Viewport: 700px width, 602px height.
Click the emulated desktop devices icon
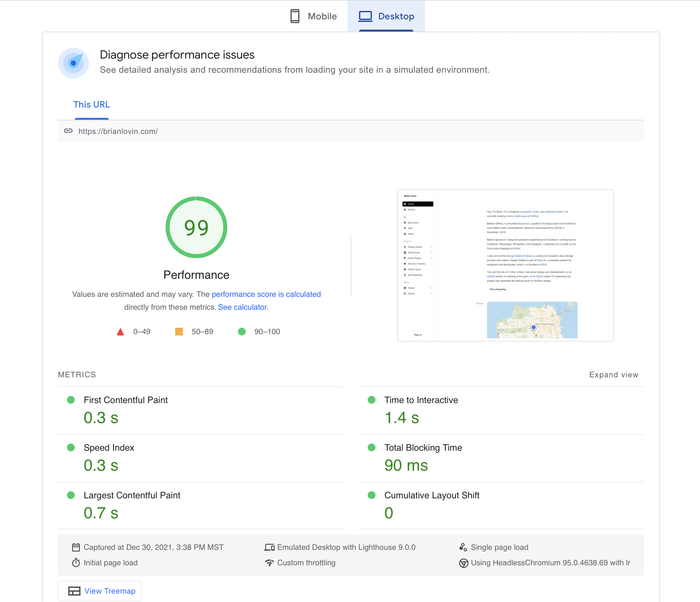click(x=269, y=547)
